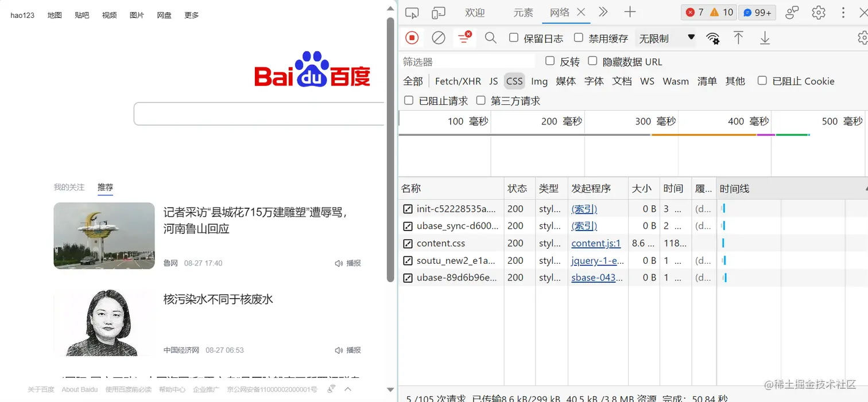This screenshot has height=402, width=868.
Task: Click the red errors counter 7
Action: tap(694, 12)
